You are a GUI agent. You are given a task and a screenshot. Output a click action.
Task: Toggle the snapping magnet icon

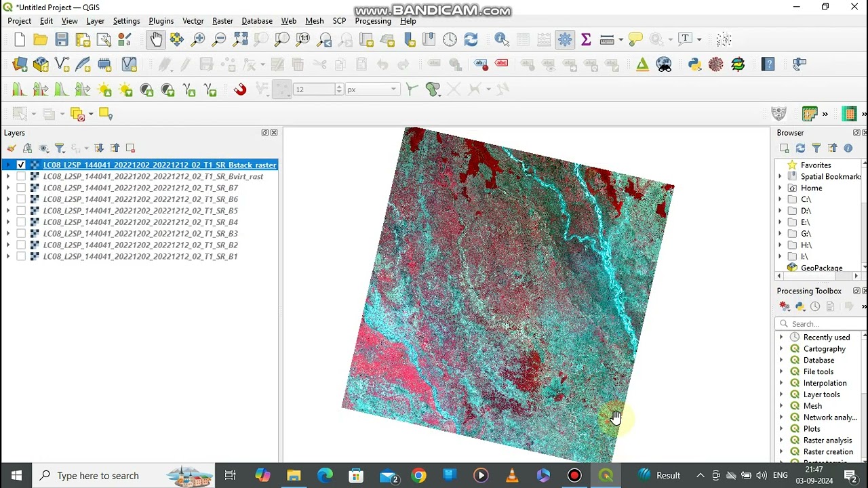point(240,89)
